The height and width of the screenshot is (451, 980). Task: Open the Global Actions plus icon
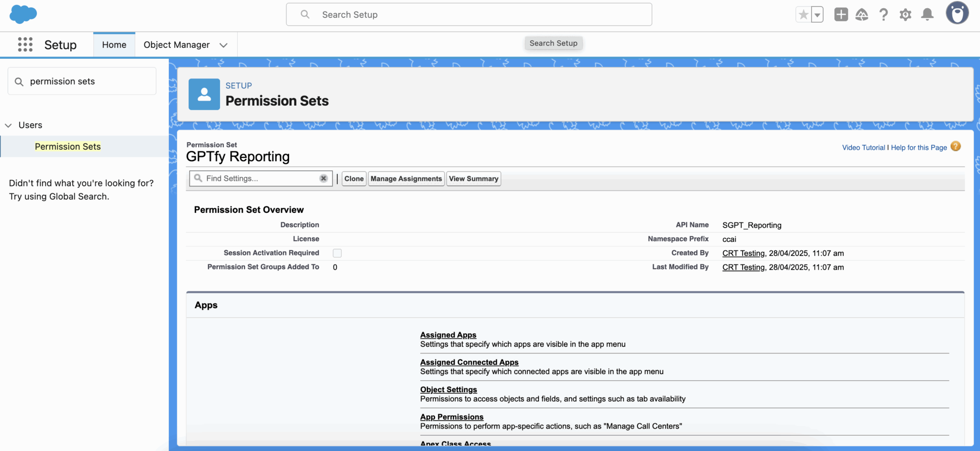841,15
